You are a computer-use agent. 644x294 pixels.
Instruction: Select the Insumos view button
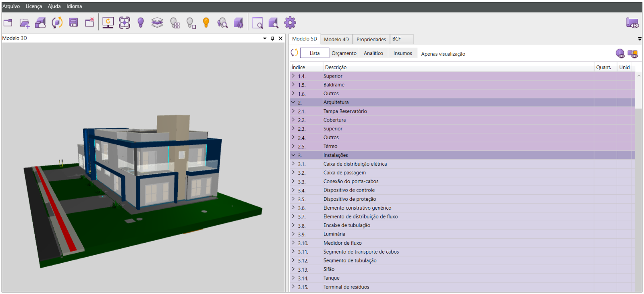(x=402, y=53)
